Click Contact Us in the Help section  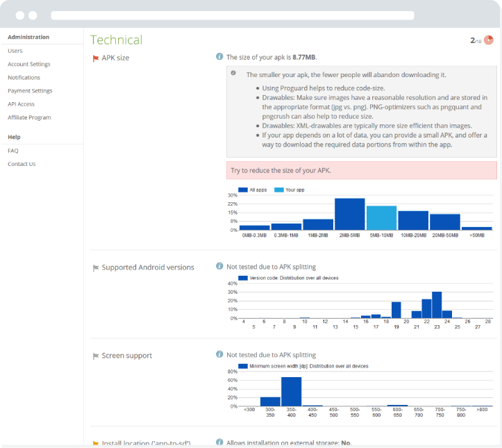pyautogui.click(x=22, y=164)
